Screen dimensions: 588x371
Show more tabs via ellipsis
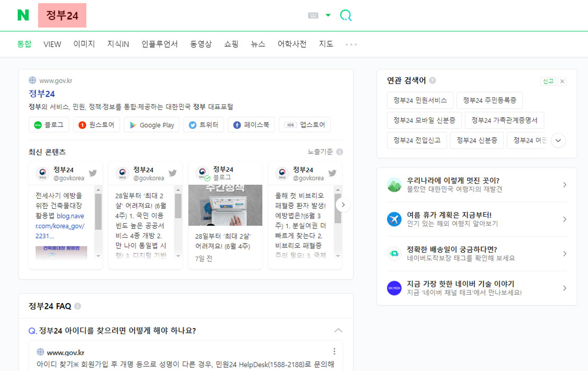tap(351, 45)
